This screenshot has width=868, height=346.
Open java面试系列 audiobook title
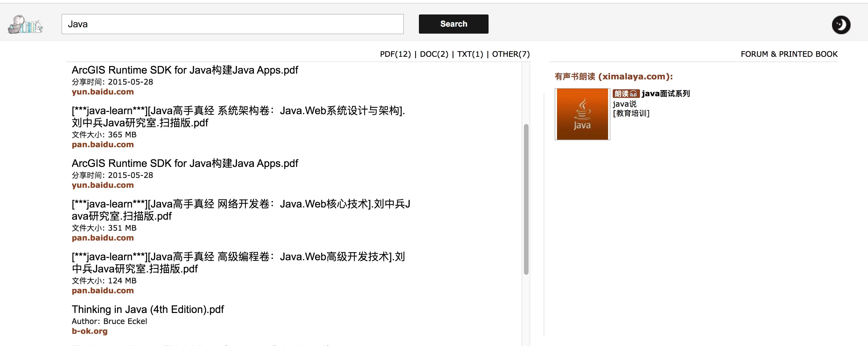point(666,94)
